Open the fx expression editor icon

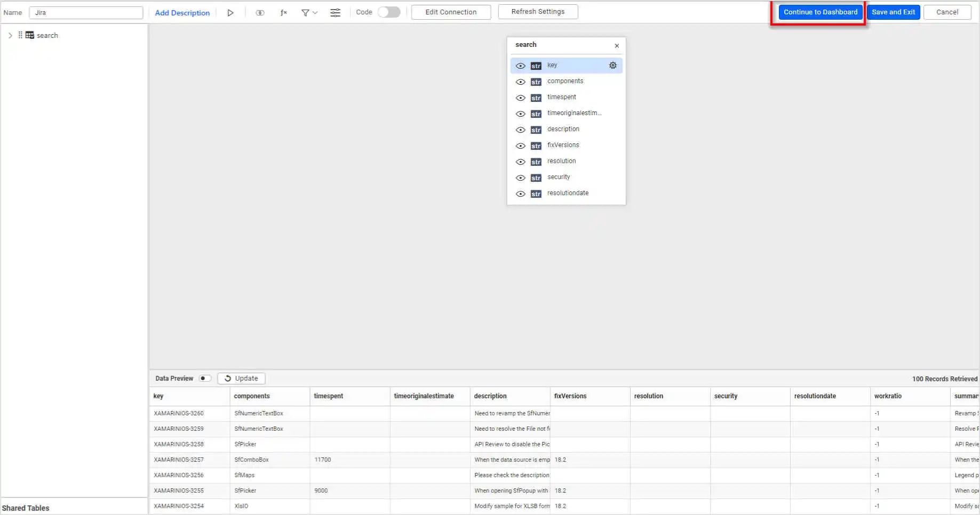tap(284, 13)
